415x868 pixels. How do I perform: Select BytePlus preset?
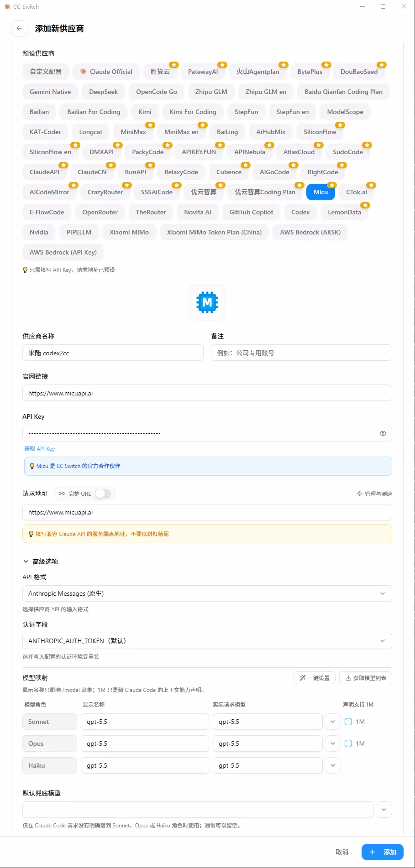[310, 72]
